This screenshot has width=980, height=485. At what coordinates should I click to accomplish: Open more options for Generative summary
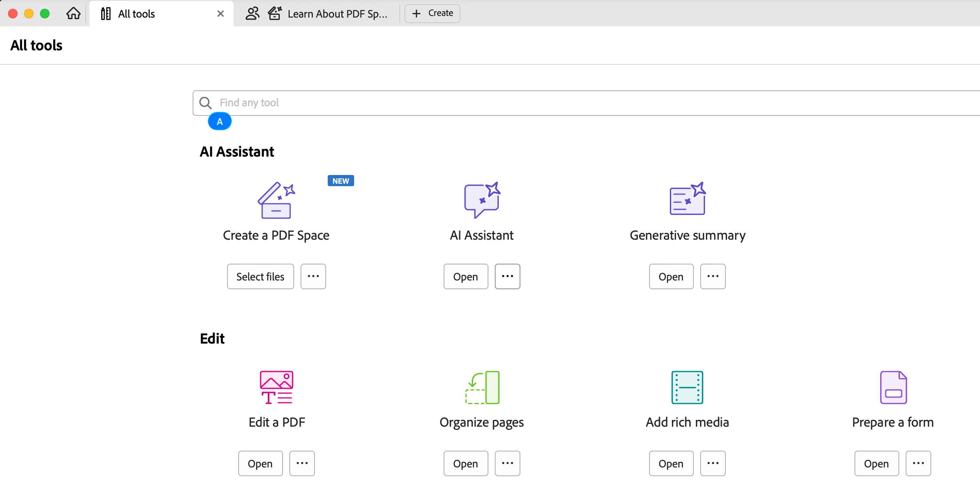(713, 276)
